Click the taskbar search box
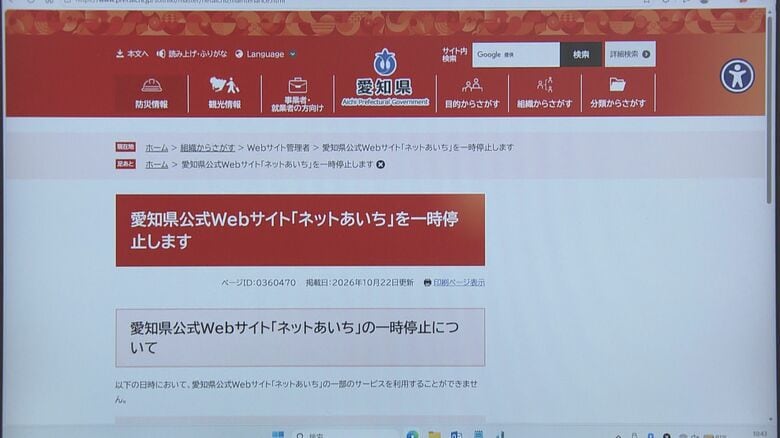The width and height of the screenshot is (780, 438). (345, 435)
